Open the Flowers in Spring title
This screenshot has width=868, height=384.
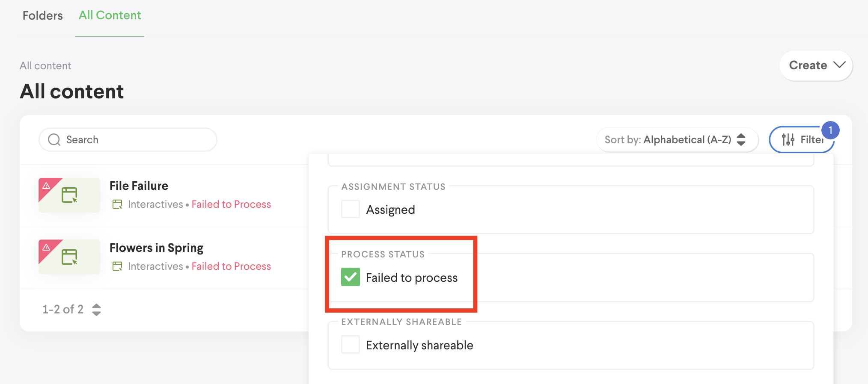[x=156, y=248]
